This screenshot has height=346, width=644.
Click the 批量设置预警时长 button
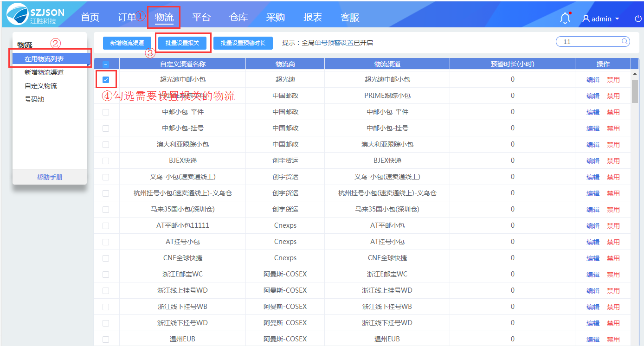point(243,43)
